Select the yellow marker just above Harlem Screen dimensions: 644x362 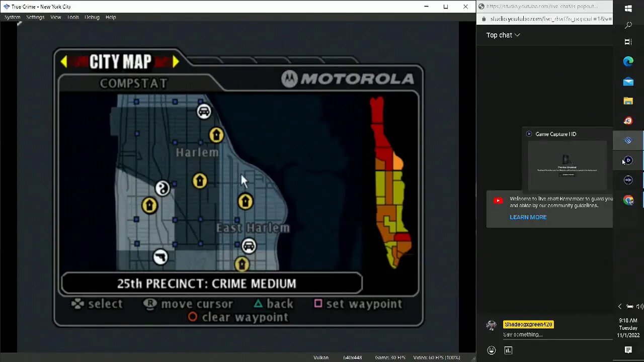[x=216, y=135]
